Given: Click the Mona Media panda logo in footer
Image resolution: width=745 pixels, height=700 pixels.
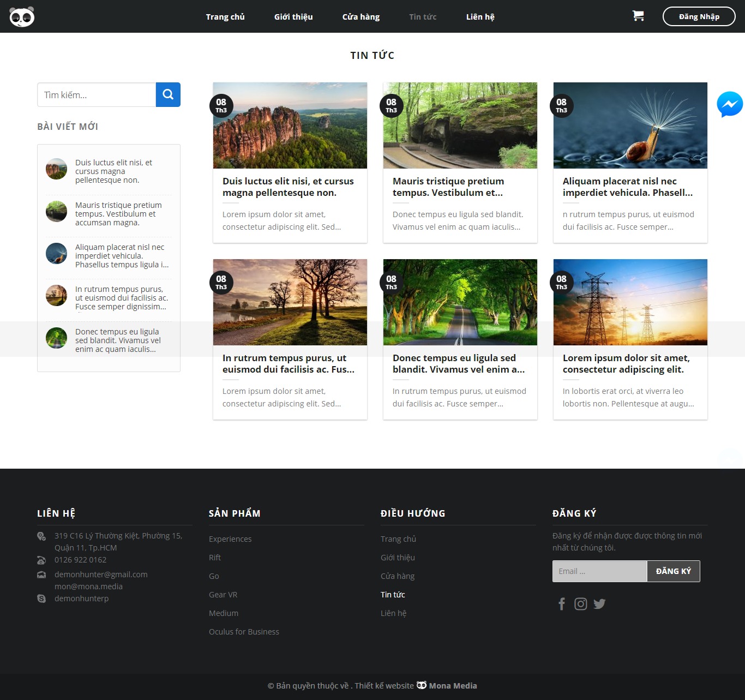Looking at the screenshot, I should (x=422, y=685).
